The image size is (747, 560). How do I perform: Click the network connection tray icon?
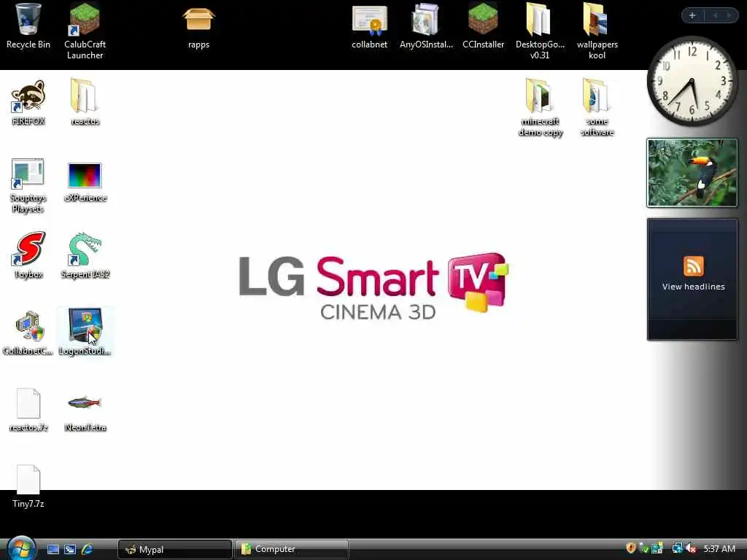pos(677,548)
